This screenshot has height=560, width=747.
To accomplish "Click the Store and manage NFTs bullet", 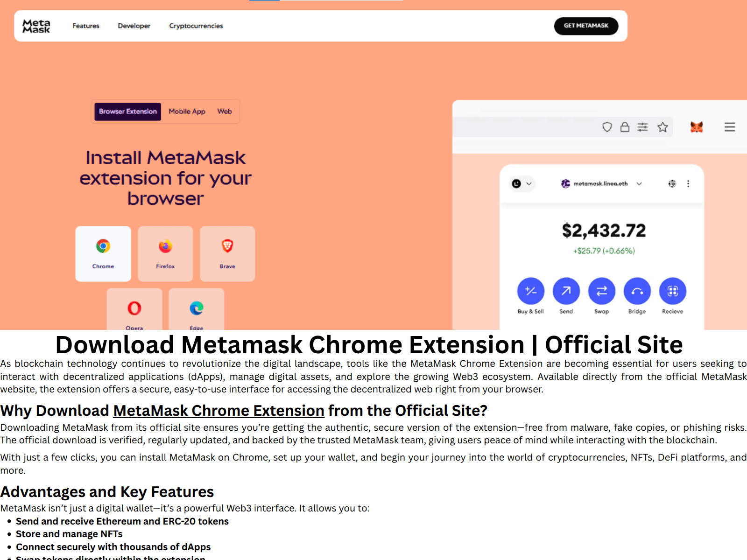I will click(x=69, y=534).
